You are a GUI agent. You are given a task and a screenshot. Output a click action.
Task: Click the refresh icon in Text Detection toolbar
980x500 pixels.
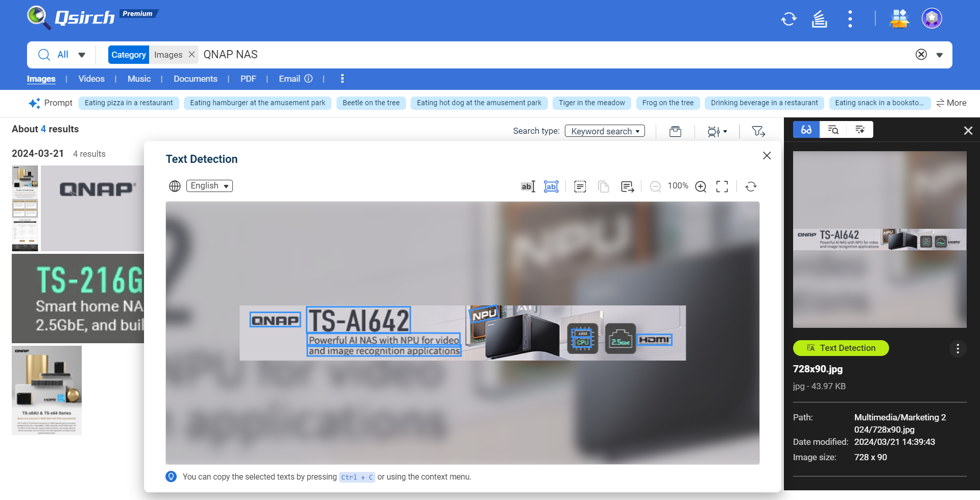tap(751, 186)
